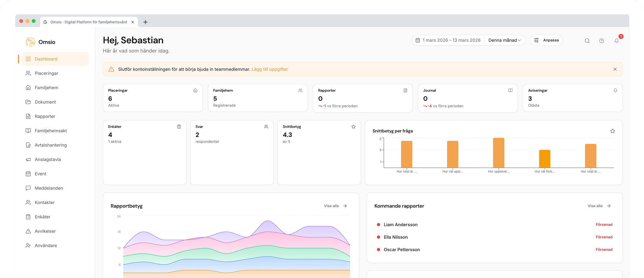
Task: Click the Omsio logo icon
Action: 31,42
